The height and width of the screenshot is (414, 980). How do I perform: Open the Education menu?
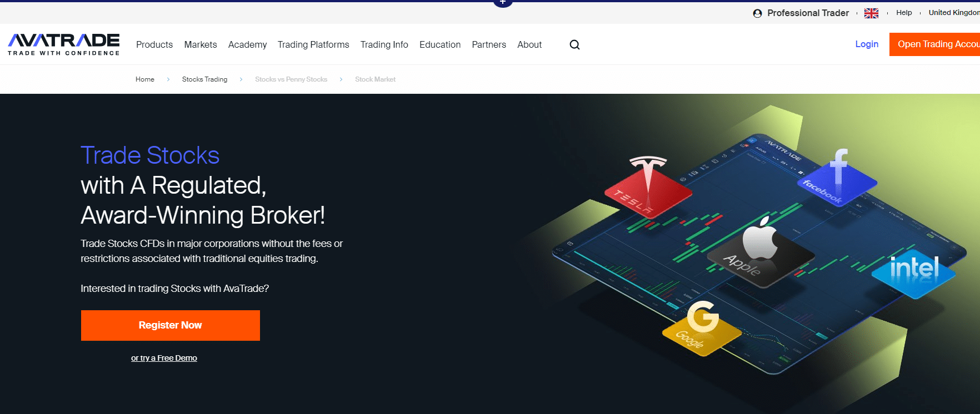(x=440, y=44)
